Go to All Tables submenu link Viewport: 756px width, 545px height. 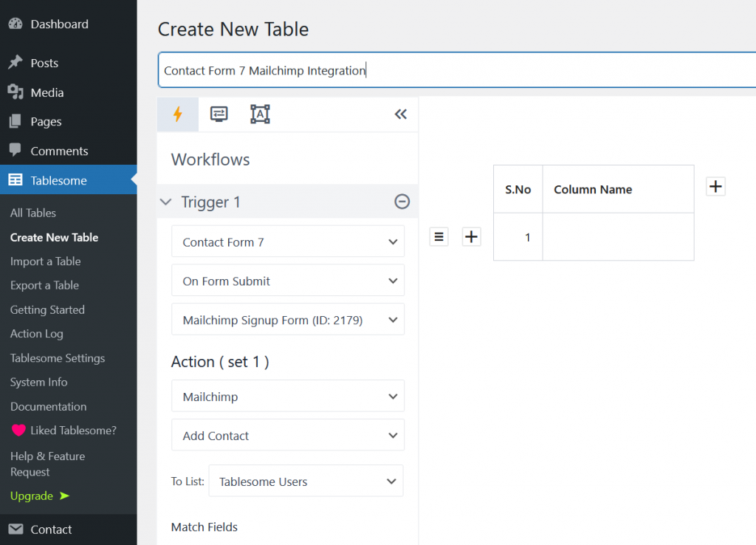(x=33, y=213)
